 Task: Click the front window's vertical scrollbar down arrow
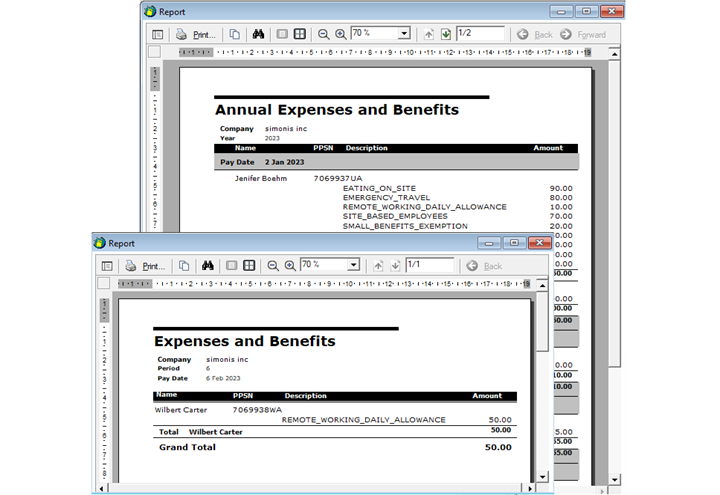543,478
